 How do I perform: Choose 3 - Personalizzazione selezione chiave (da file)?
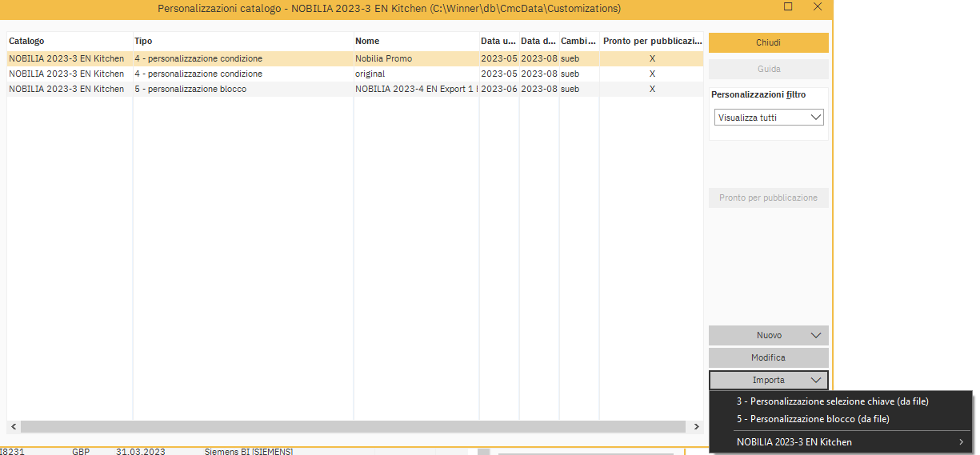(832, 401)
